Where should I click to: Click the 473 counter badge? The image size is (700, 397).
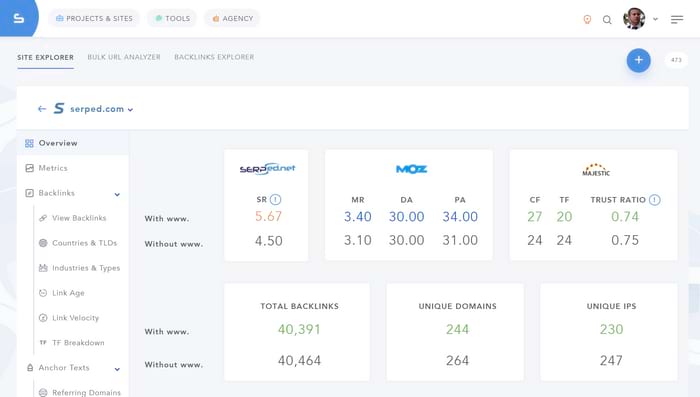point(676,60)
